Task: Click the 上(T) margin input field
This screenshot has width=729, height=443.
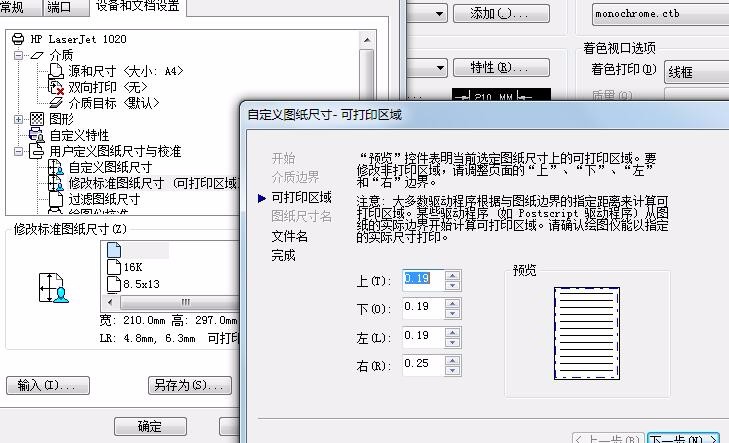Action: tap(423, 280)
